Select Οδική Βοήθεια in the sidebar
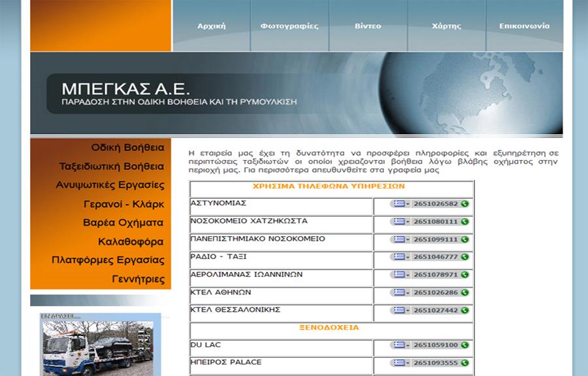Image resolution: width=588 pixels, height=376 pixels. pyautogui.click(x=127, y=148)
